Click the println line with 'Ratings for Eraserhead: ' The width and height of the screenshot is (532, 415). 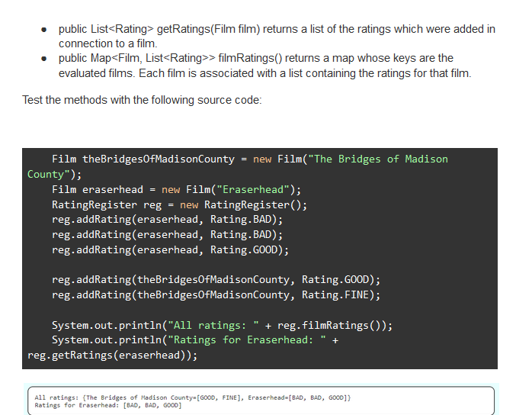195,340
